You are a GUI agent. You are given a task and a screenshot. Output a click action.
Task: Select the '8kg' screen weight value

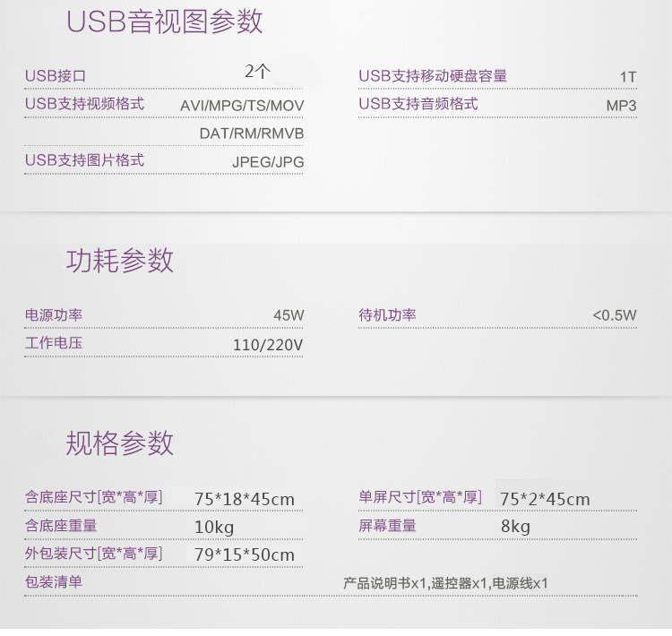pyautogui.click(x=515, y=527)
